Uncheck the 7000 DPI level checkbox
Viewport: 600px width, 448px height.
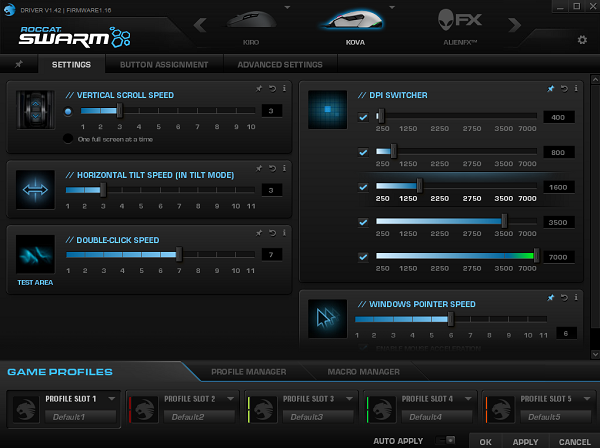coord(363,257)
